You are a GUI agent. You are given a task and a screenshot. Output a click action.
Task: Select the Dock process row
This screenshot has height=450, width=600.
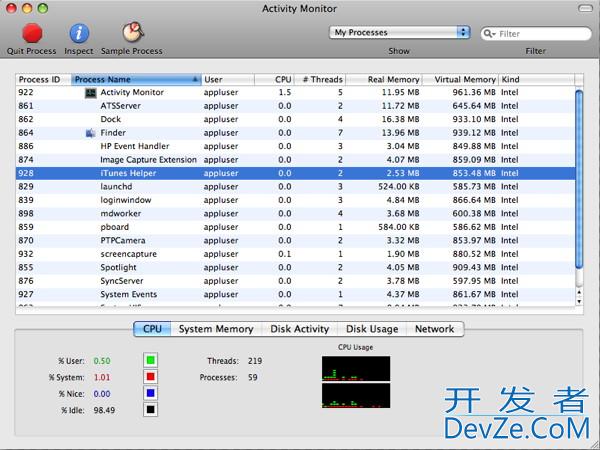click(295, 119)
